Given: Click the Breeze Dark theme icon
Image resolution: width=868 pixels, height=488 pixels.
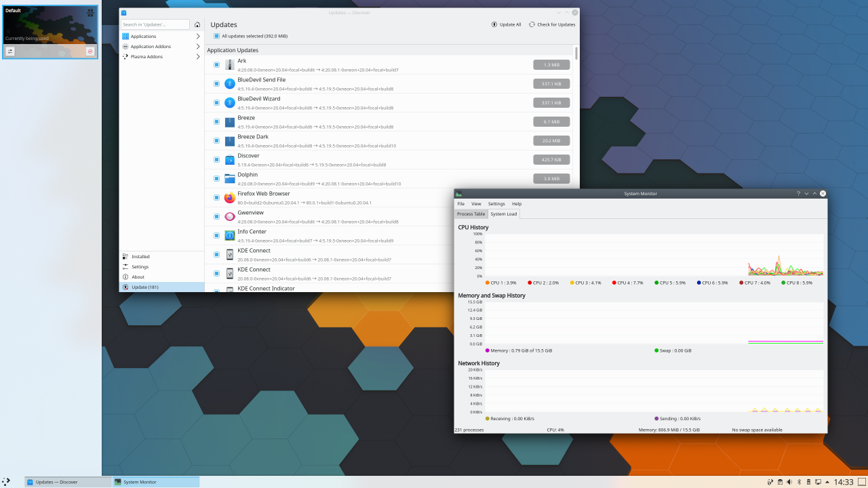Looking at the screenshot, I should click(230, 141).
